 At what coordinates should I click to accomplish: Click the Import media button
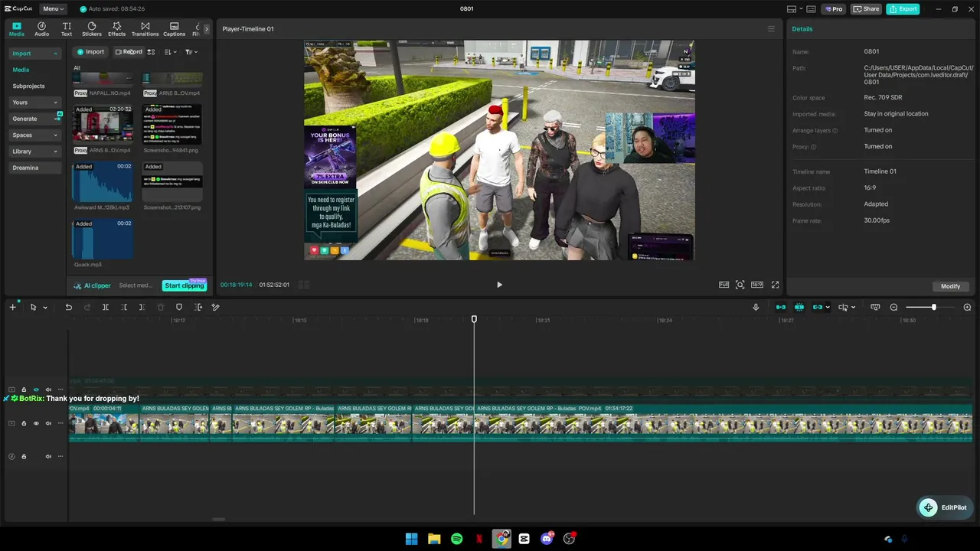[90, 52]
